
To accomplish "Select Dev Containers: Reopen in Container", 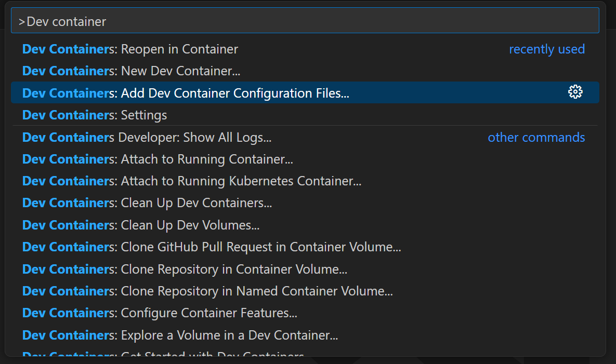I will [130, 49].
